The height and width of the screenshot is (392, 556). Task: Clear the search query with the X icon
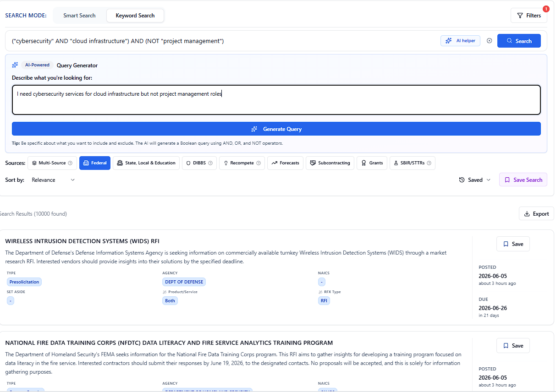[489, 41]
